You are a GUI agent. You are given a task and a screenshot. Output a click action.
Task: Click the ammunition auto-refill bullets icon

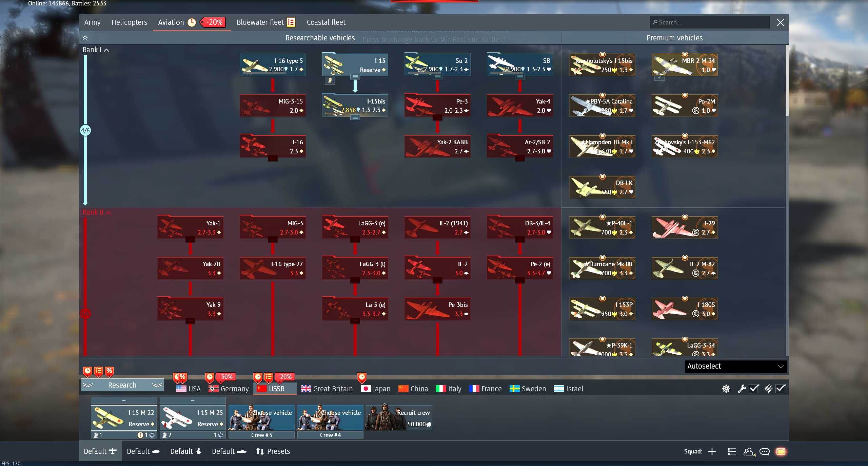point(768,389)
